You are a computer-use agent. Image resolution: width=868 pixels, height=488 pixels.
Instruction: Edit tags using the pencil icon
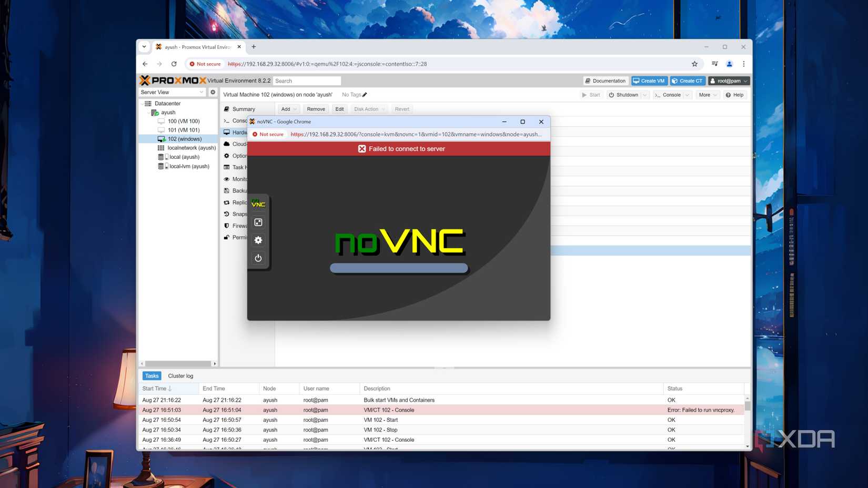click(x=365, y=95)
